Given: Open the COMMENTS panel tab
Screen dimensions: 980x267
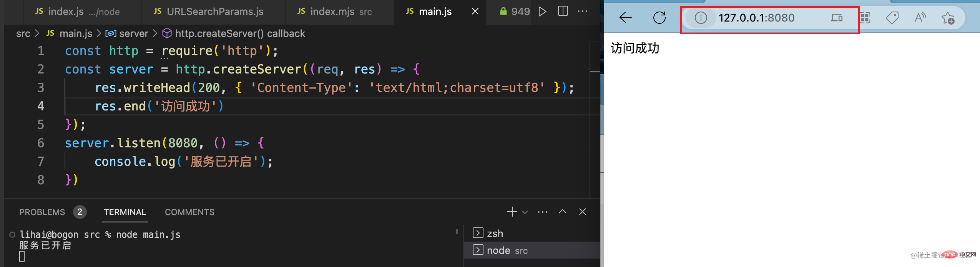Looking at the screenshot, I should click(x=189, y=212).
